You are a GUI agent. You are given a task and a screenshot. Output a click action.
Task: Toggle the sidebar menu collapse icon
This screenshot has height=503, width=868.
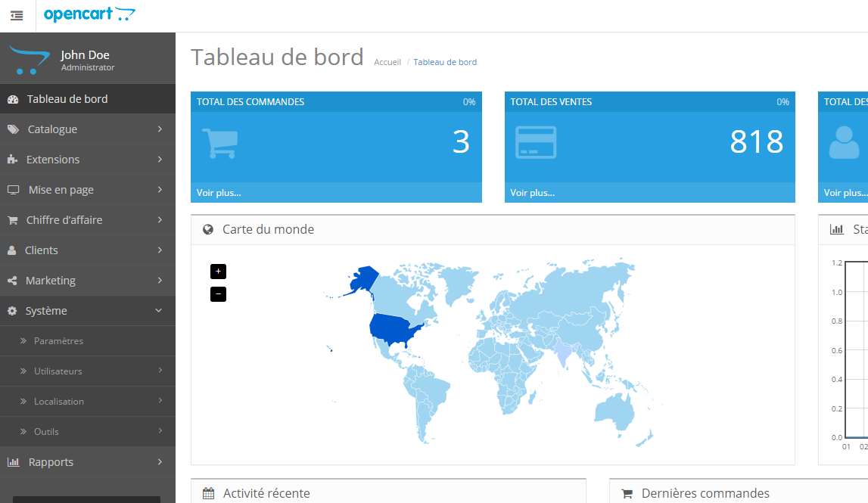(17, 15)
